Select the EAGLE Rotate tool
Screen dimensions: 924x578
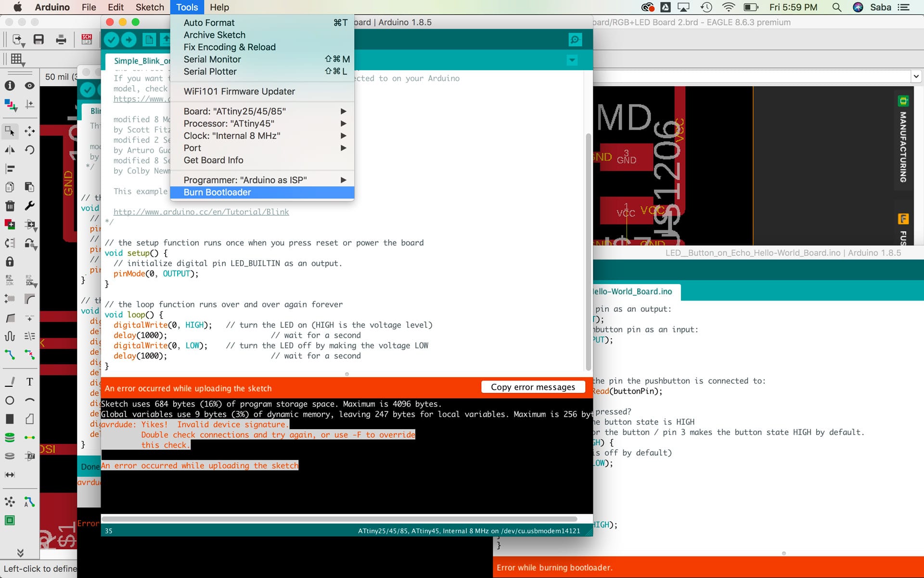click(30, 150)
